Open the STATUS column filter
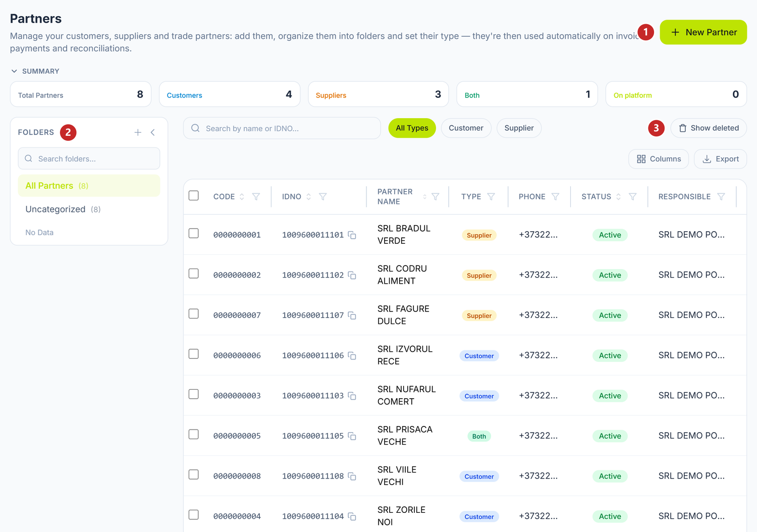This screenshot has width=757, height=532. click(632, 197)
